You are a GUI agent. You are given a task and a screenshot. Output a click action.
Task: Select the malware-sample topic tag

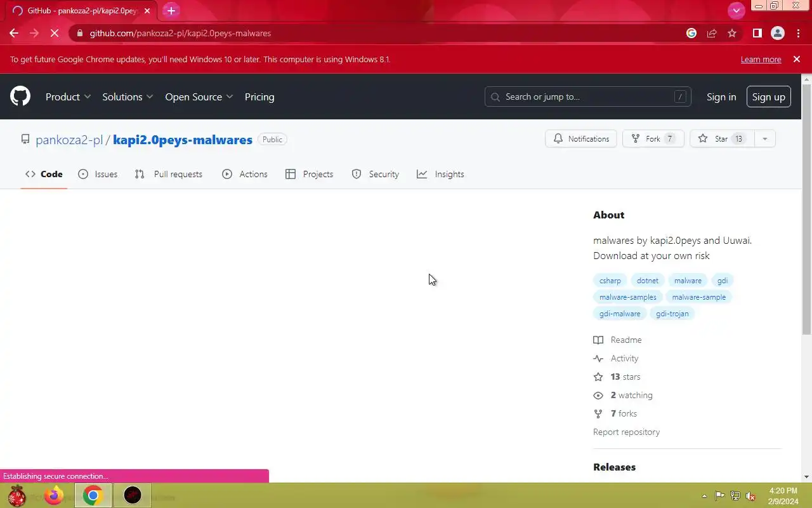click(x=698, y=297)
